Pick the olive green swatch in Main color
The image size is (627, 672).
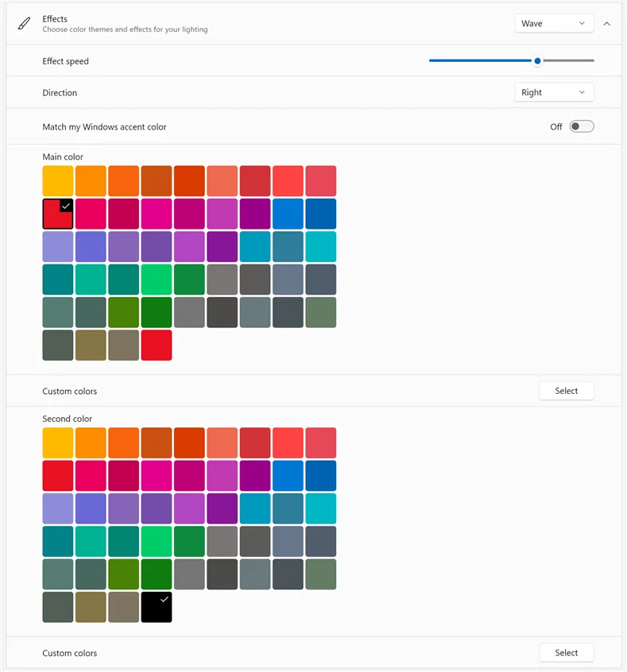(123, 312)
